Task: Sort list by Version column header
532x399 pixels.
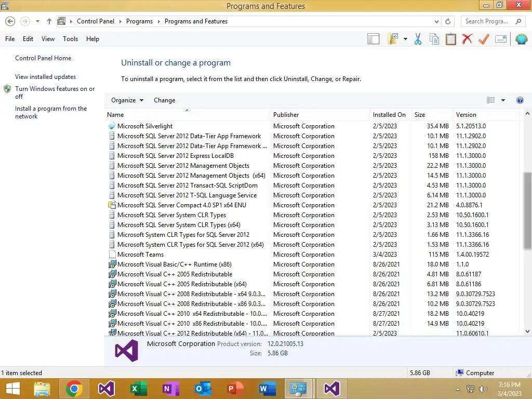Action: (x=486, y=115)
